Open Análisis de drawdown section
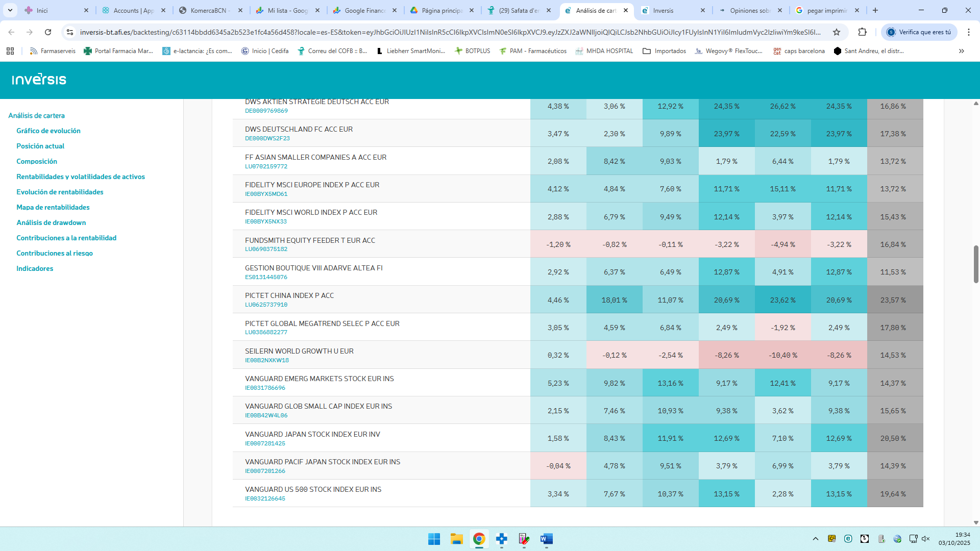The image size is (980, 551). pyautogui.click(x=51, y=222)
